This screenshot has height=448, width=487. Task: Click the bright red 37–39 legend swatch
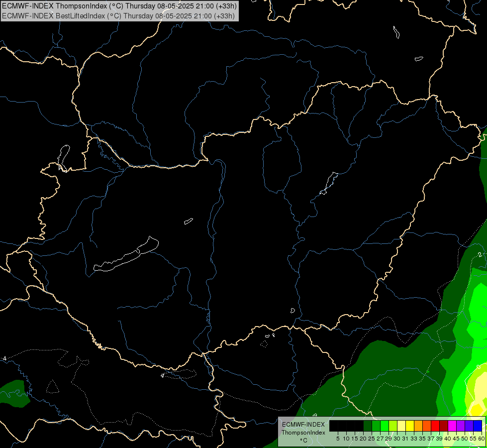tap(435, 426)
